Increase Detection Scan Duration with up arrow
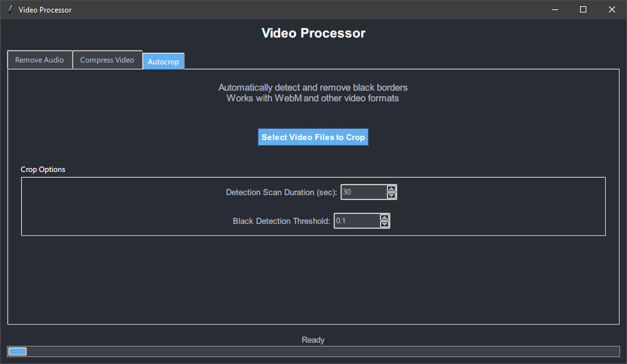The height and width of the screenshot is (364, 627). click(392, 189)
